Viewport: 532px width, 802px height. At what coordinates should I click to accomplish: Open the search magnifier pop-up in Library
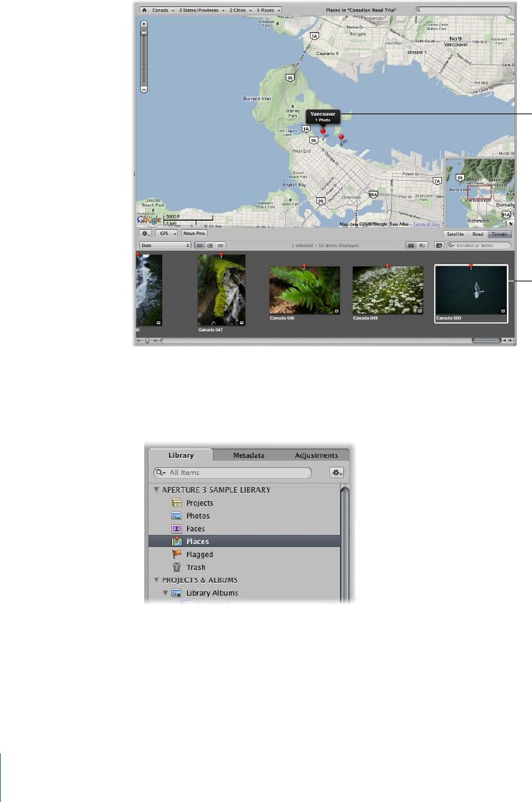pyautogui.click(x=161, y=473)
